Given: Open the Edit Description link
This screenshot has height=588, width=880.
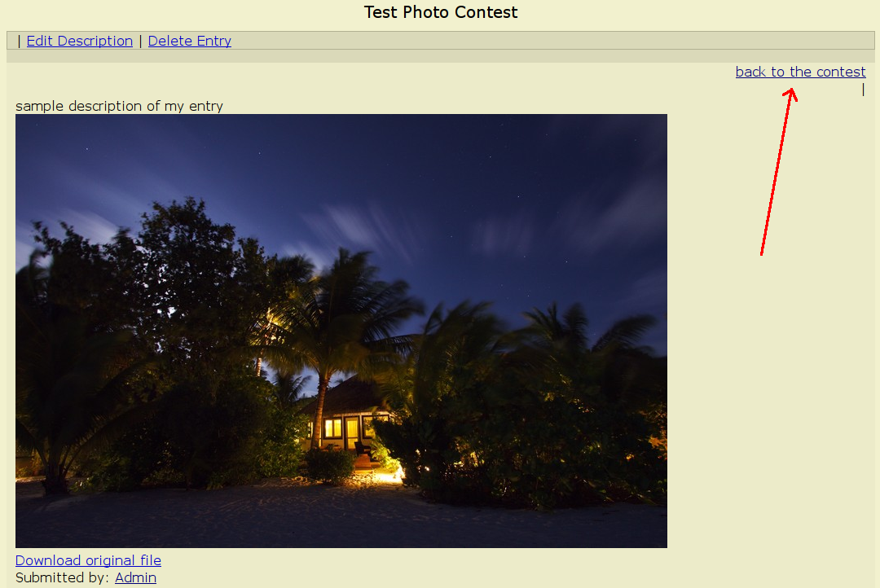Looking at the screenshot, I should (80, 41).
